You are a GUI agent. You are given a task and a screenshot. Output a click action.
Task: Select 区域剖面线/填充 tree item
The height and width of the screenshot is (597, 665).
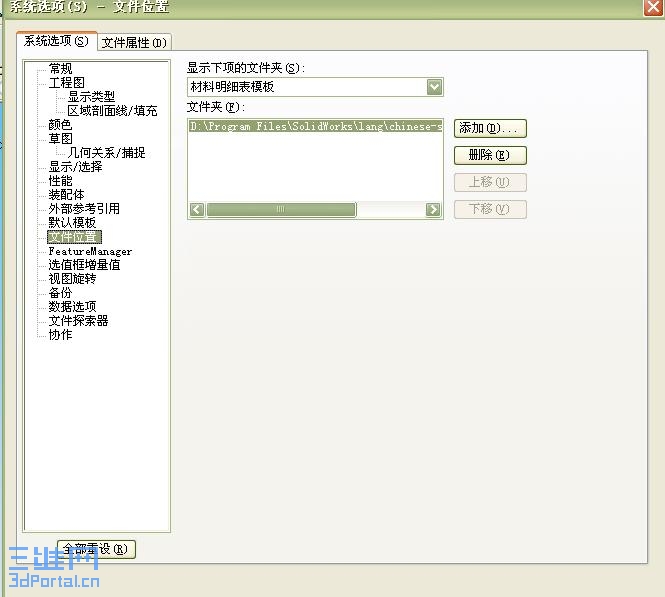[112, 110]
